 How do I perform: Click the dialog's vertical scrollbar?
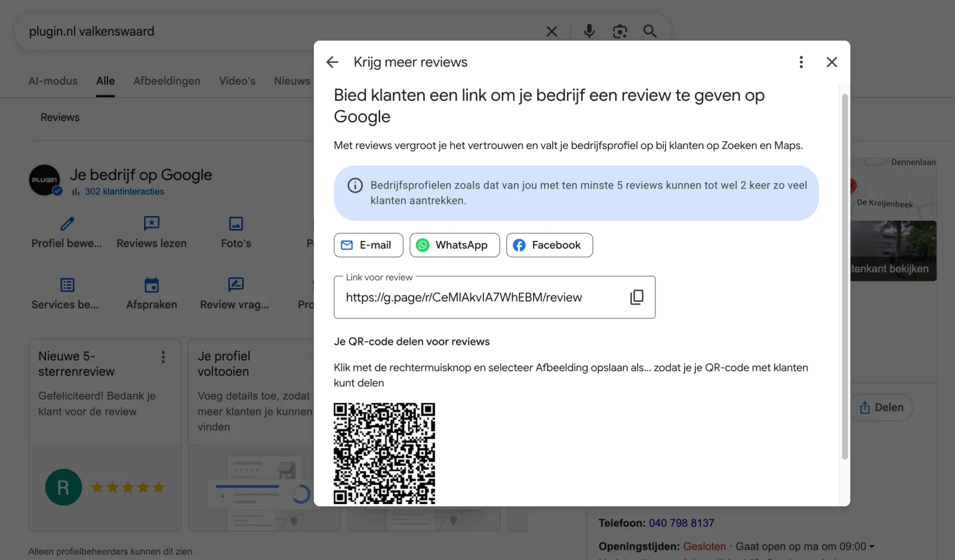845,277
